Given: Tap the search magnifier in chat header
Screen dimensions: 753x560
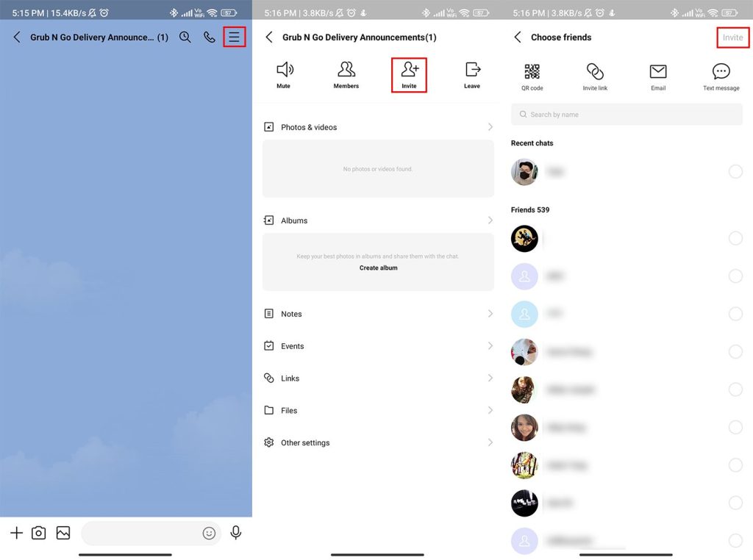Looking at the screenshot, I should pyautogui.click(x=185, y=37).
